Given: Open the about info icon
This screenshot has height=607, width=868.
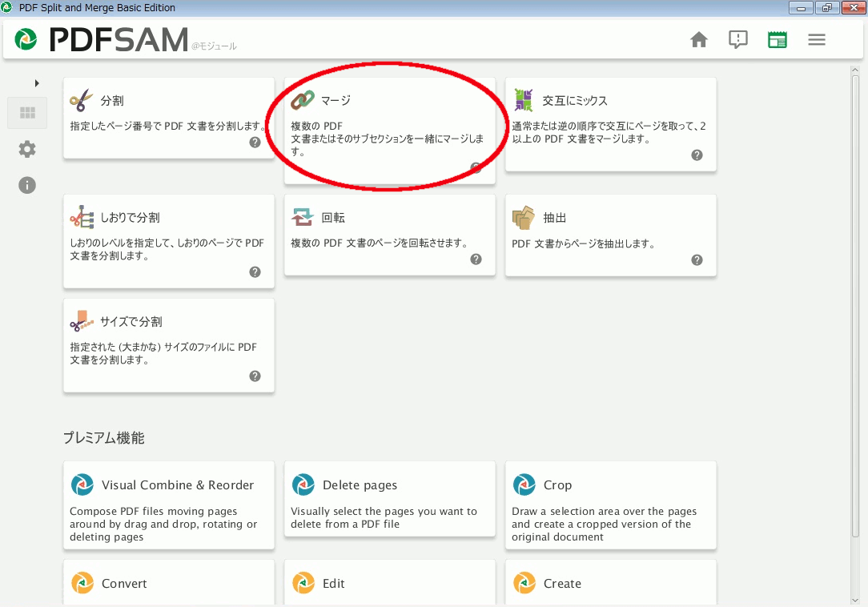Looking at the screenshot, I should [27, 185].
